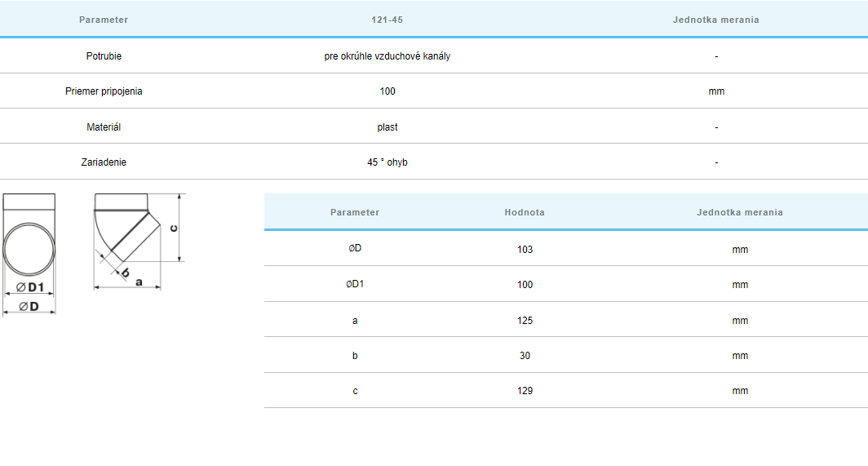The image size is (868, 466).
Task: Click the 'c' parameter label in table
Action: tap(355, 391)
